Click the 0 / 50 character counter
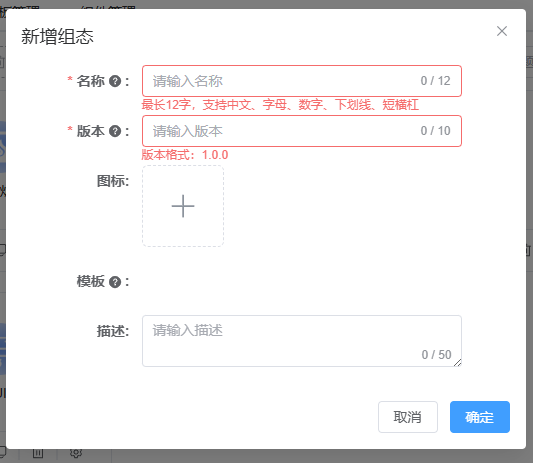533x463 pixels. pyautogui.click(x=436, y=355)
